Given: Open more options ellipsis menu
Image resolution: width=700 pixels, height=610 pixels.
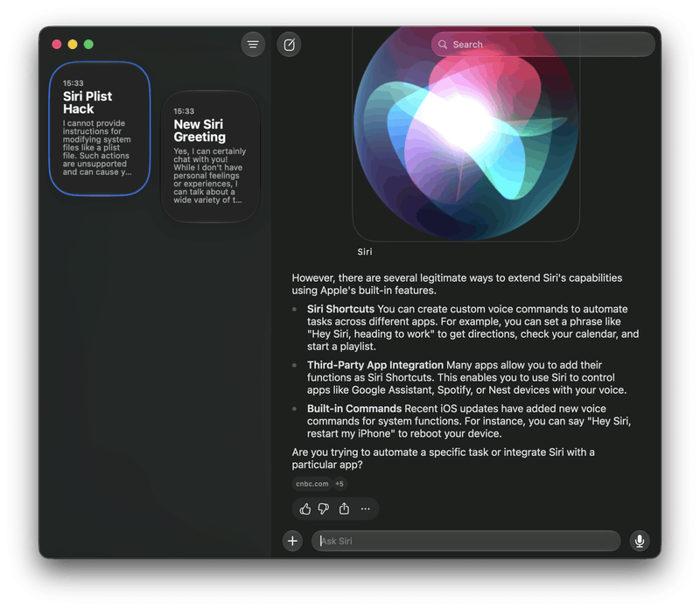Looking at the screenshot, I should click(x=365, y=508).
